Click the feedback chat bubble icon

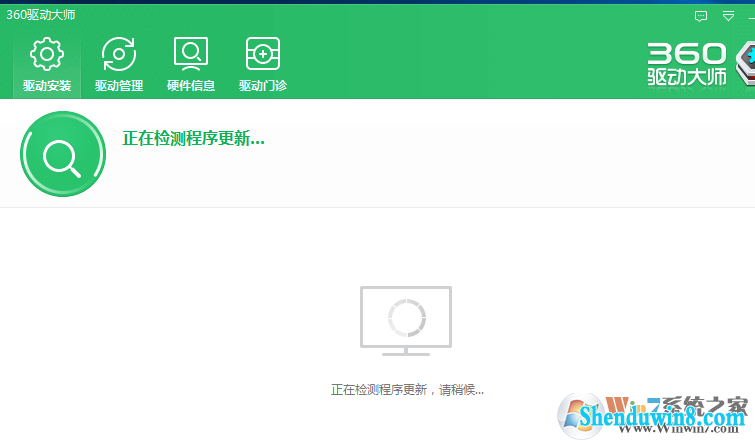(701, 17)
